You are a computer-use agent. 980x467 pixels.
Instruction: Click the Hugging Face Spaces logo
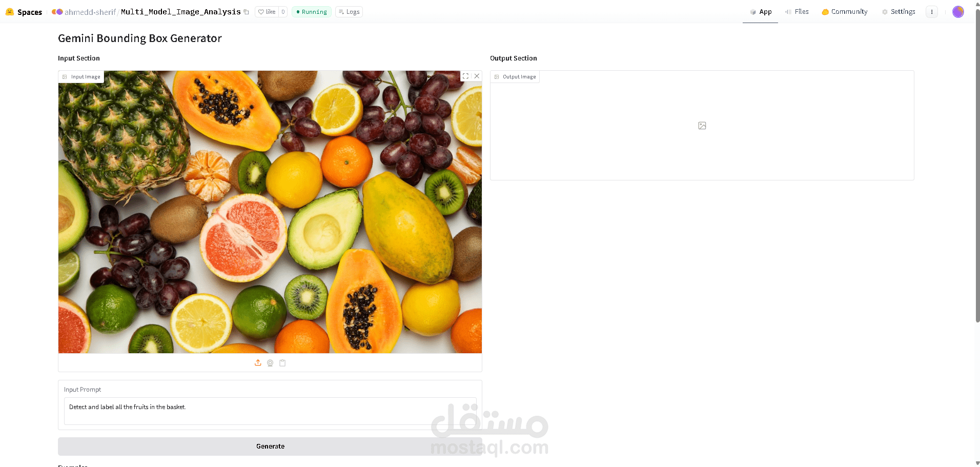[x=24, y=12]
